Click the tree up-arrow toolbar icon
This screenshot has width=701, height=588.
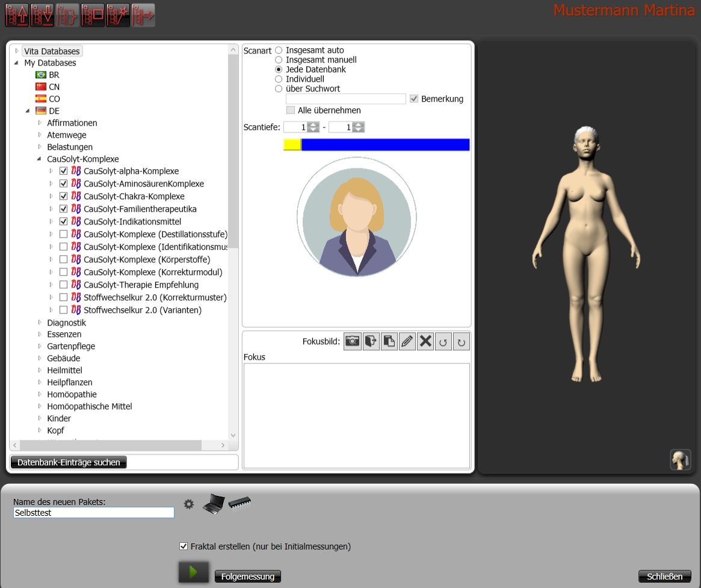pos(17,16)
